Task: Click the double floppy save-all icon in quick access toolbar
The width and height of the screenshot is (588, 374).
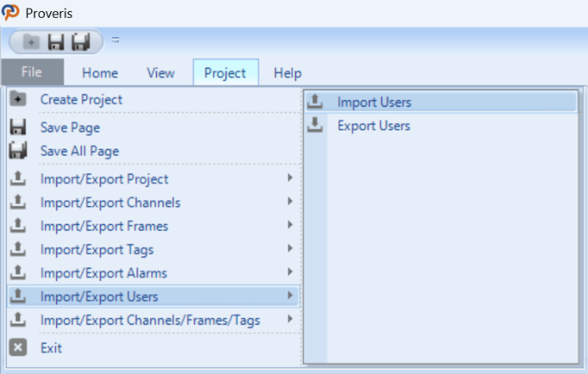Action: point(81,42)
